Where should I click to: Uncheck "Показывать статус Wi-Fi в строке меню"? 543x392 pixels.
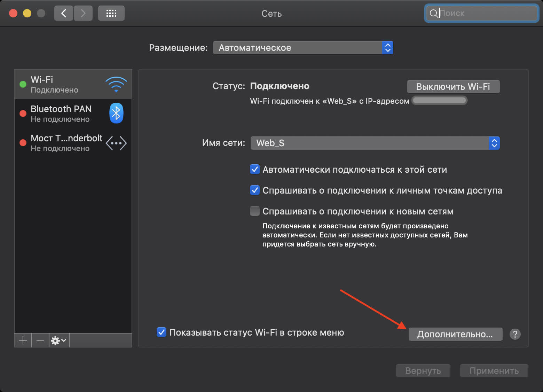click(162, 332)
